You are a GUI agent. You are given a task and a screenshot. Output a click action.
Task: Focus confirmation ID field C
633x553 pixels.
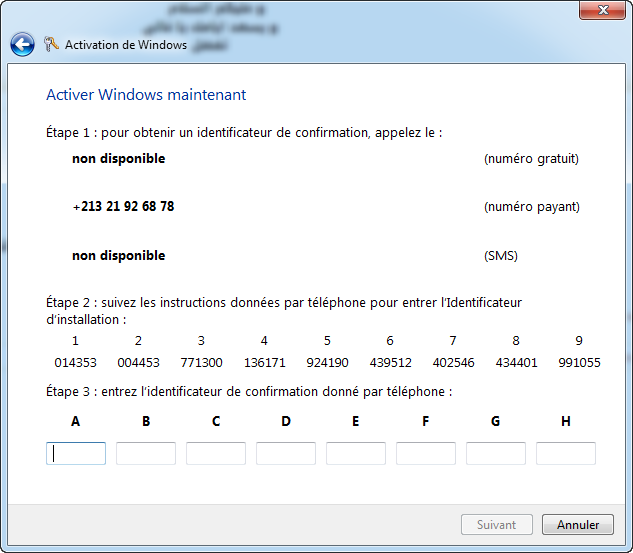tap(216, 453)
